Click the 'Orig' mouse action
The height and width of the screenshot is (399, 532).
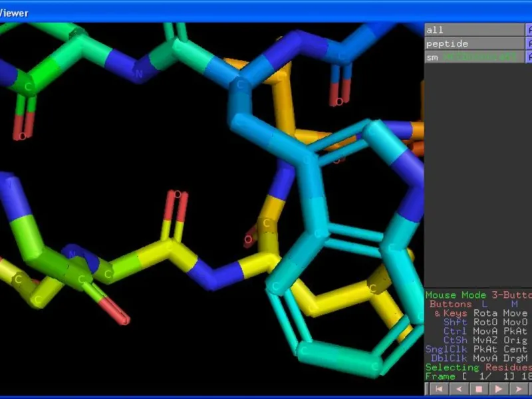pyautogui.click(x=515, y=340)
